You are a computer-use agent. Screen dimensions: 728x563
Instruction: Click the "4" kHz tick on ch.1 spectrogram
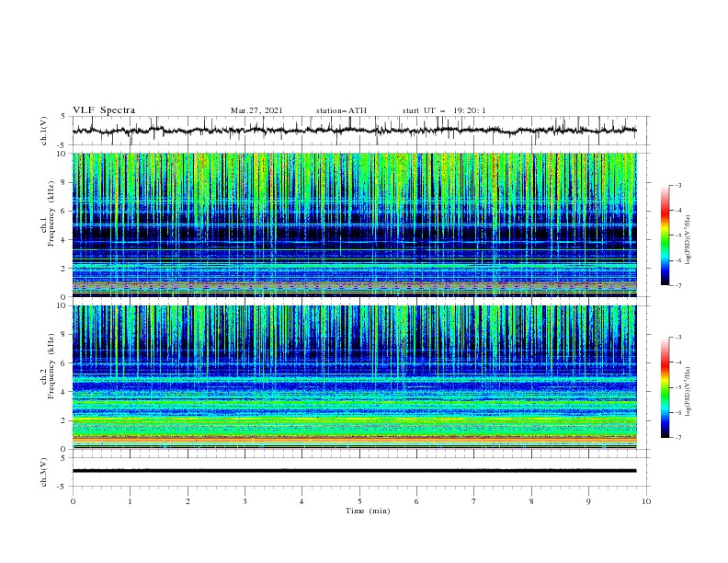tap(64, 240)
